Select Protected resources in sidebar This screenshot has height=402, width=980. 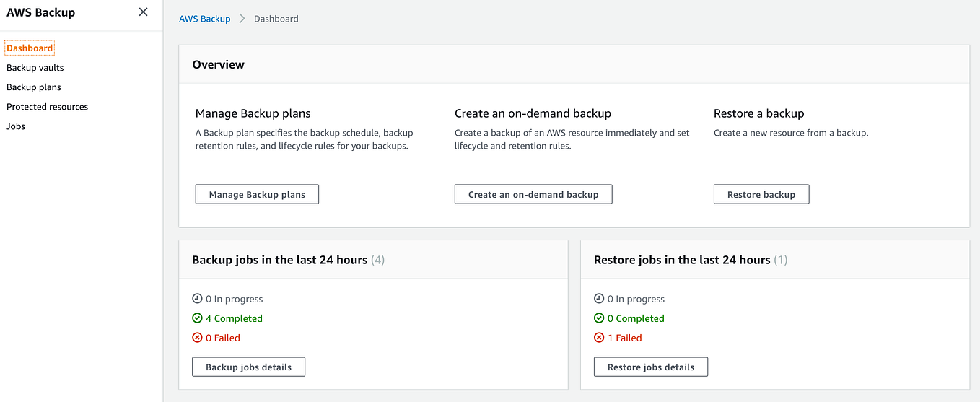(48, 107)
